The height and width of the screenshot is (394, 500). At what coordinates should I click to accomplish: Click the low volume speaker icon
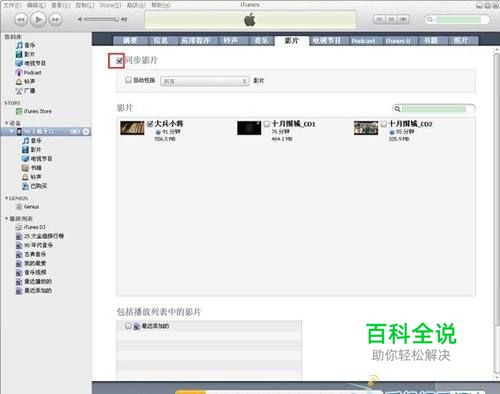pyautogui.click(x=80, y=20)
